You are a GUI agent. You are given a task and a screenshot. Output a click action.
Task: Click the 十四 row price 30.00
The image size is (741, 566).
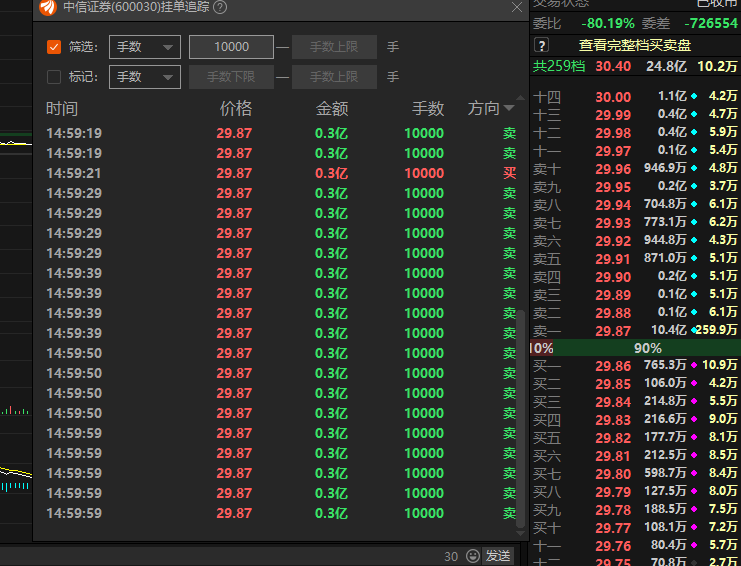point(613,97)
